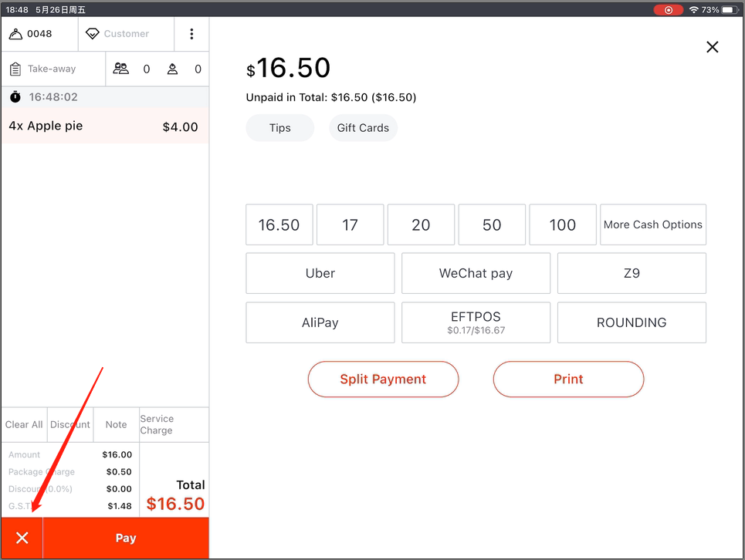Tap the order number 0048 bell icon

tap(16, 34)
